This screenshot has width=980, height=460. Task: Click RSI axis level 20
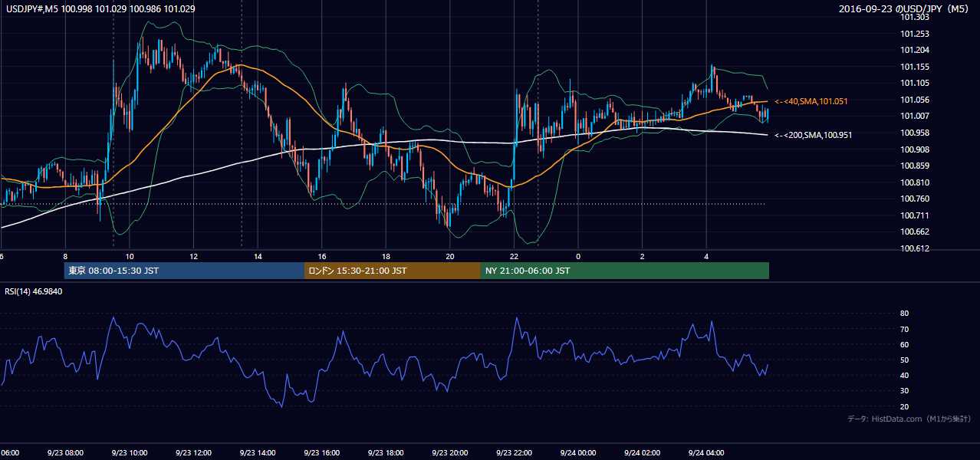905,406
